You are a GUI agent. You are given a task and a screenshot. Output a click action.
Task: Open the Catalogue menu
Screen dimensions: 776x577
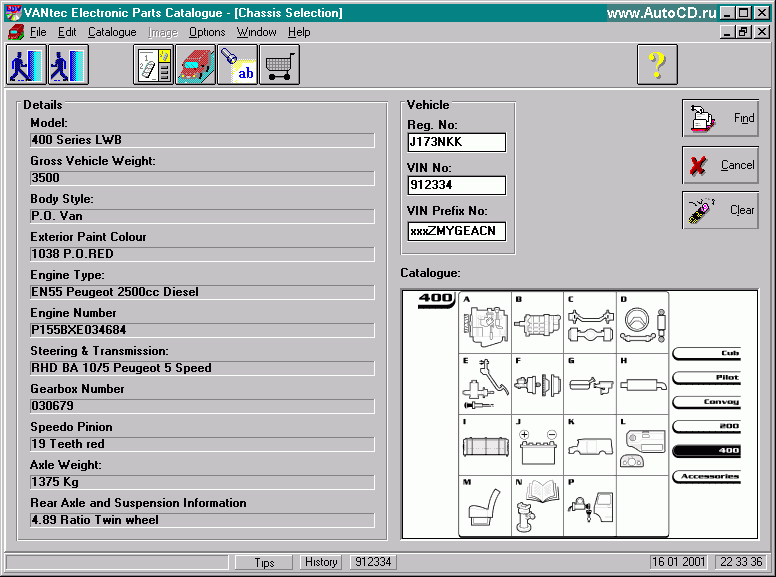(x=112, y=32)
